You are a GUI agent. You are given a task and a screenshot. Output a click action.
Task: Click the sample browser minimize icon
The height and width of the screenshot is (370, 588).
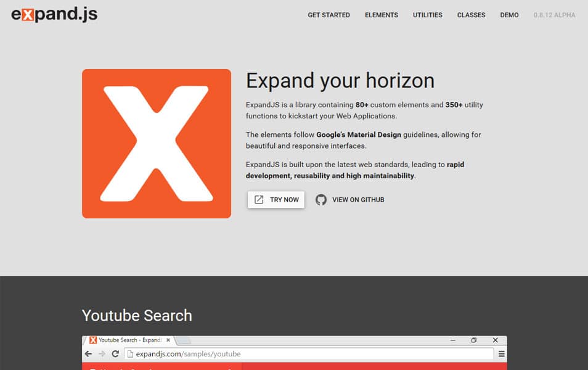tap(453, 340)
